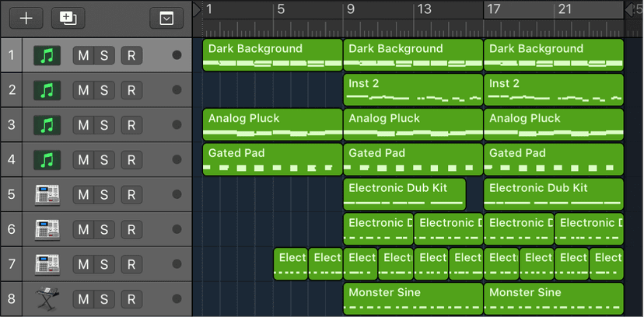Image resolution: width=644 pixels, height=317 pixels.
Task: Select Inst 2 region at bar 9
Action: coord(413,90)
